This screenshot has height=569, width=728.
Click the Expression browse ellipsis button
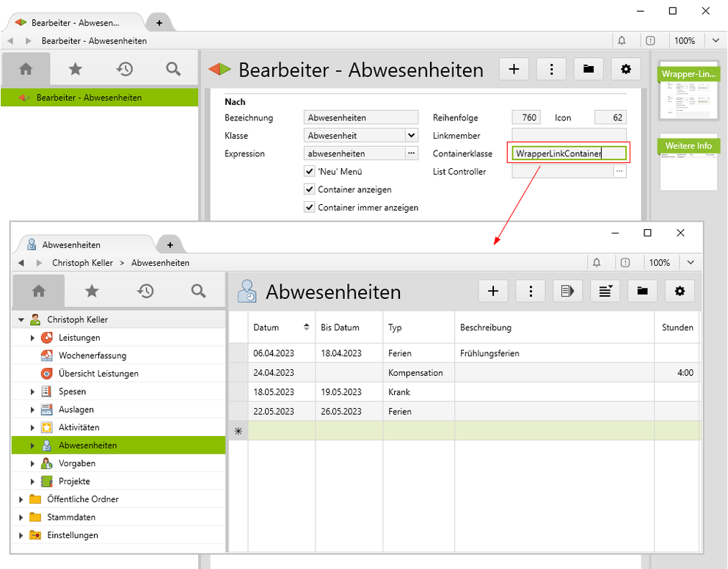tap(412, 153)
